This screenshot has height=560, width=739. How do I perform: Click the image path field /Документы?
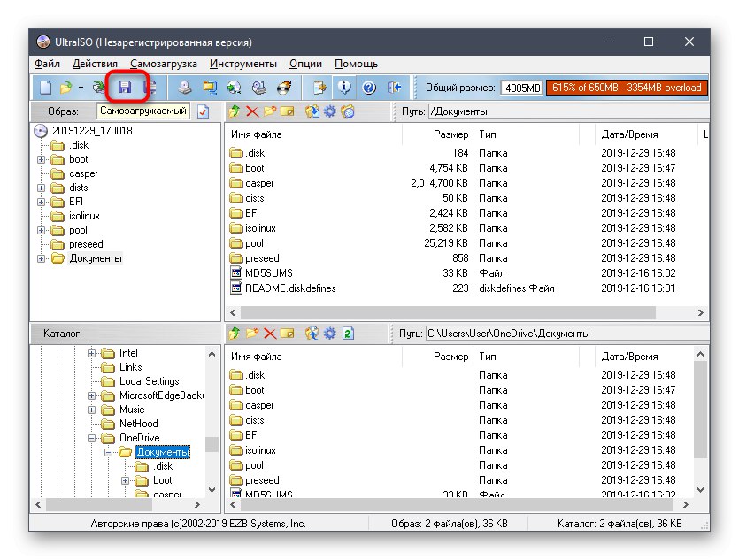(568, 111)
